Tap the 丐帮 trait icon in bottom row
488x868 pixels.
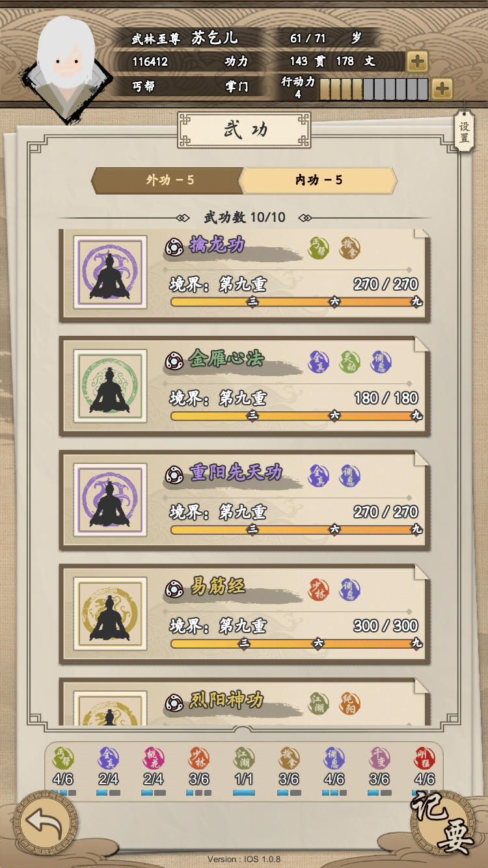click(x=63, y=758)
